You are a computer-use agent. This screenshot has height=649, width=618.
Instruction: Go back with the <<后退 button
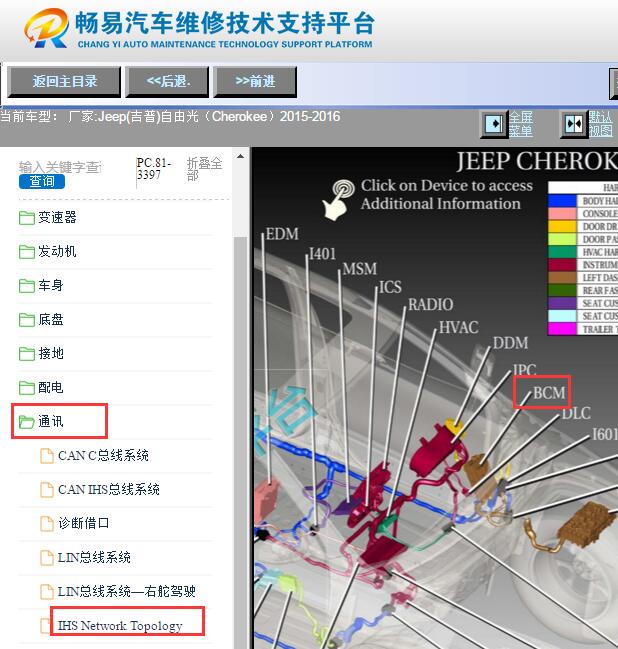click(167, 82)
